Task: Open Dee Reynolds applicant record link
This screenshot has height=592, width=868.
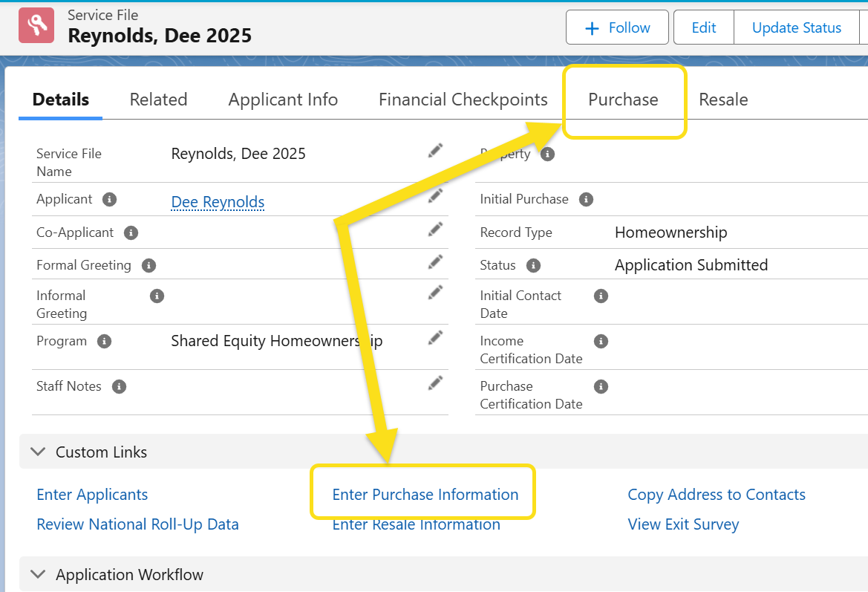Action: click(x=218, y=202)
